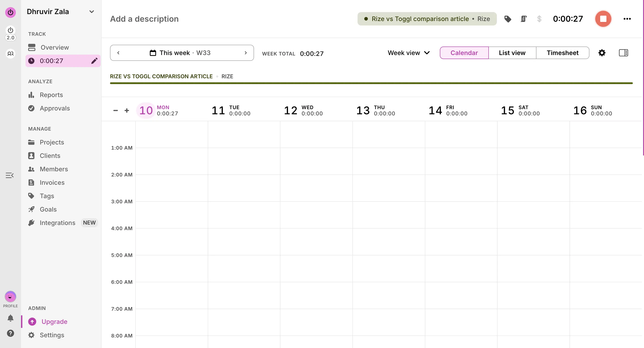Click the RIZE client label under the description
Viewport: 644px width, 348px height.
coord(227,76)
